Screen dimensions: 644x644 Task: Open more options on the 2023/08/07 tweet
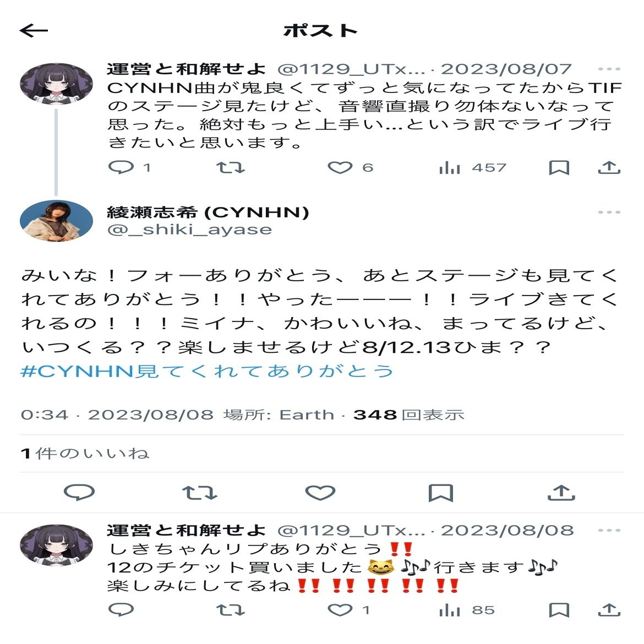pos(609,69)
